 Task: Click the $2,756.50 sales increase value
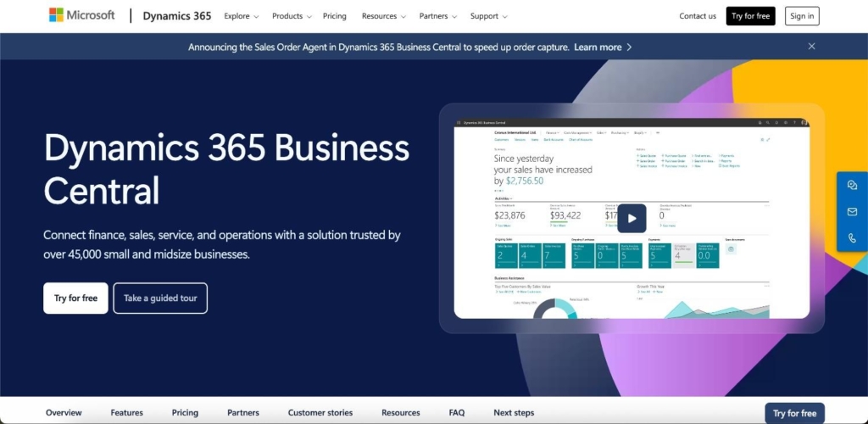click(525, 181)
